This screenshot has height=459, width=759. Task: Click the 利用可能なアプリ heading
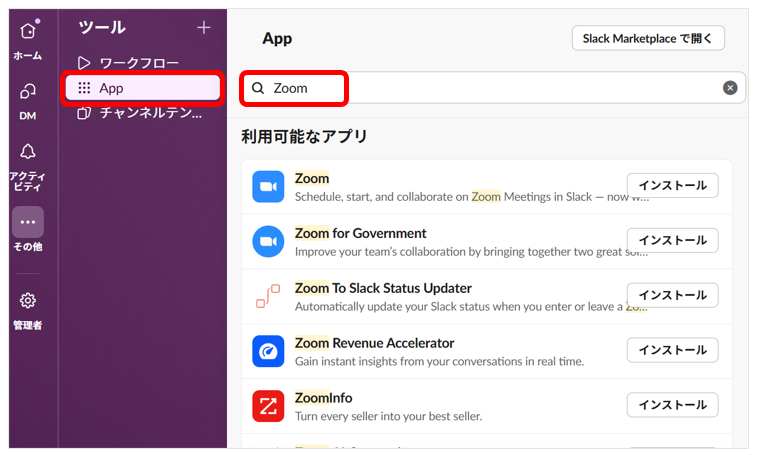click(x=304, y=137)
